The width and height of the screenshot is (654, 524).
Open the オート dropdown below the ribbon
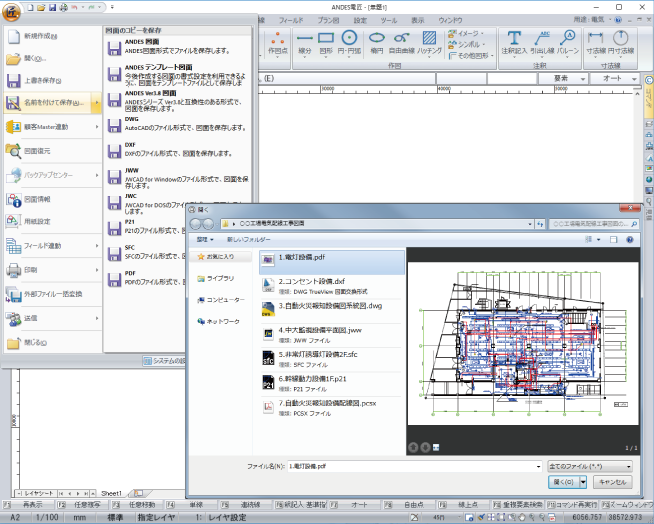(x=614, y=78)
